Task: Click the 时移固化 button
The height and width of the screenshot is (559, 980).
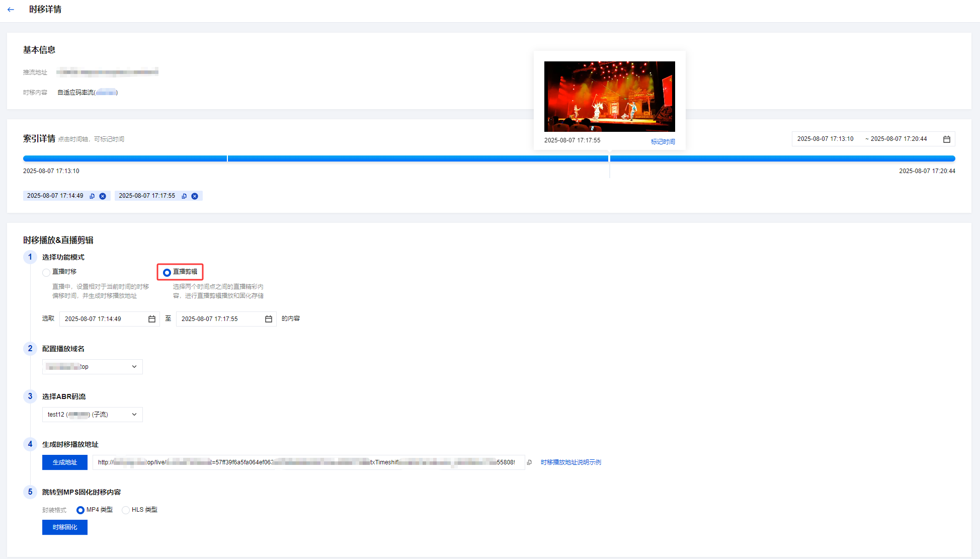Action: coord(65,527)
